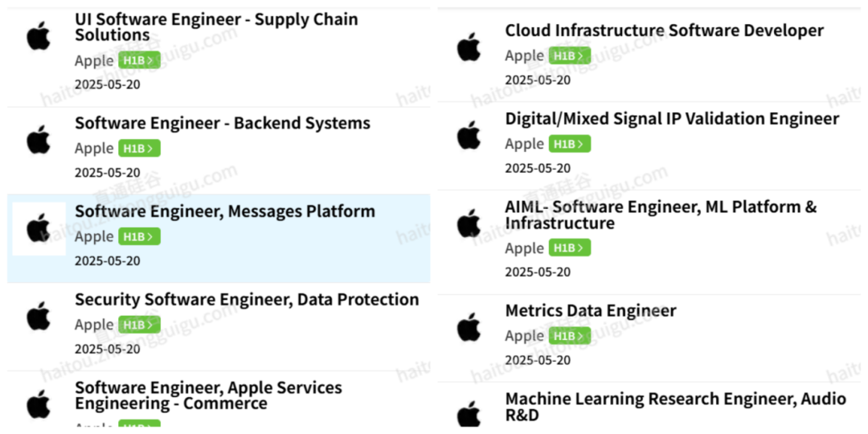Click Apple logo next to Cloud Infrastructure job

click(469, 47)
